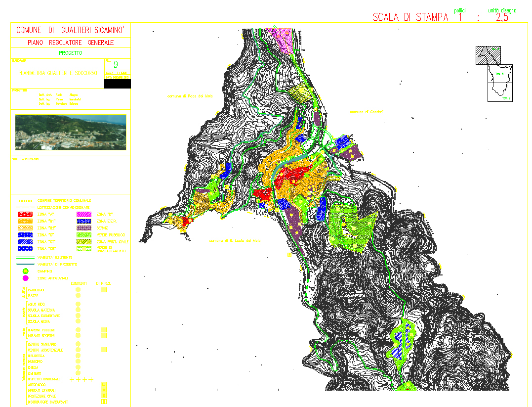
Task: Click the Parcheggi existing circle symbol
Action: pyautogui.click(x=78, y=290)
